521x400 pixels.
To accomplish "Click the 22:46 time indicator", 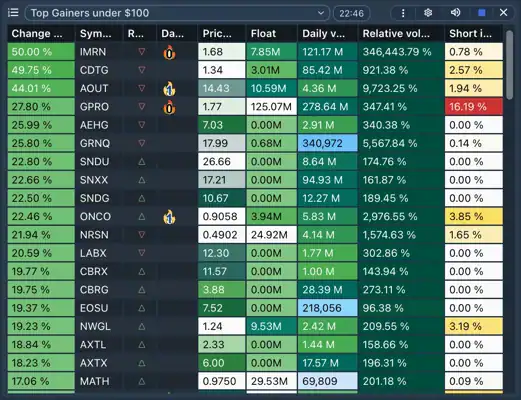I will pyautogui.click(x=351, y=13).
